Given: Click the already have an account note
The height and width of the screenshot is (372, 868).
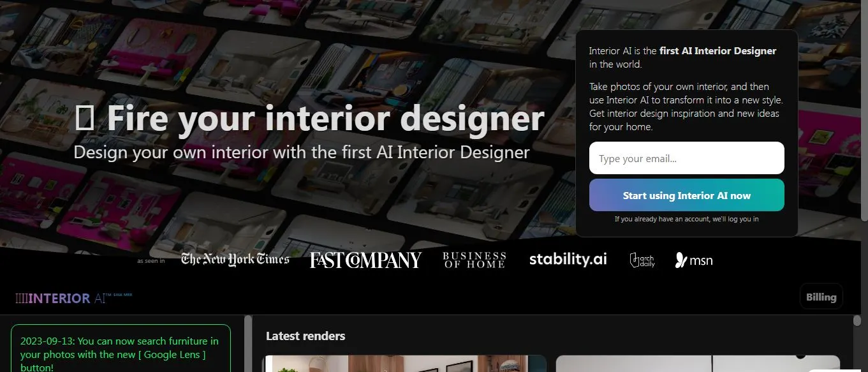Looking at the screenshot, I should point(687,219).
